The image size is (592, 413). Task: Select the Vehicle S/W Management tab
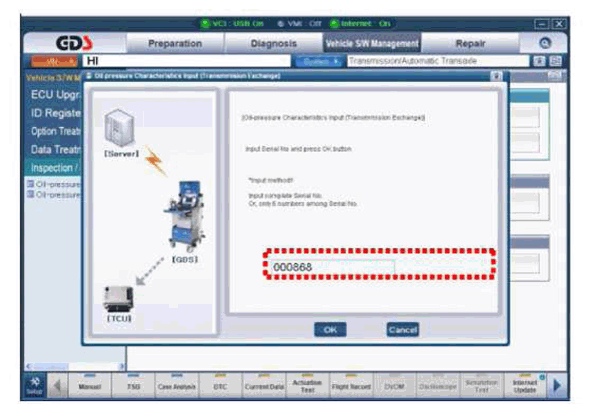tap(372, 43)
